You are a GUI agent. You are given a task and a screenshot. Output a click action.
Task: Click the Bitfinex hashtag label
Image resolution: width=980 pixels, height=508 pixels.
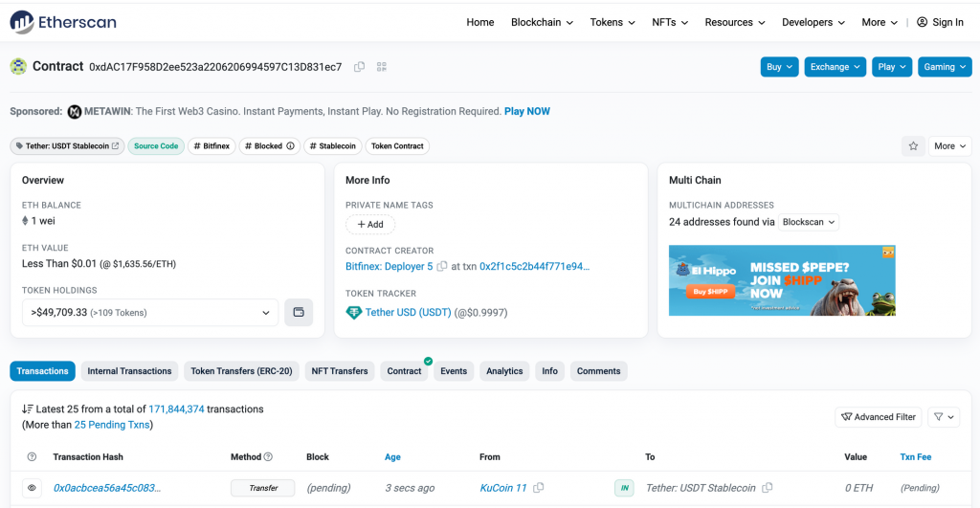(212, 146)
